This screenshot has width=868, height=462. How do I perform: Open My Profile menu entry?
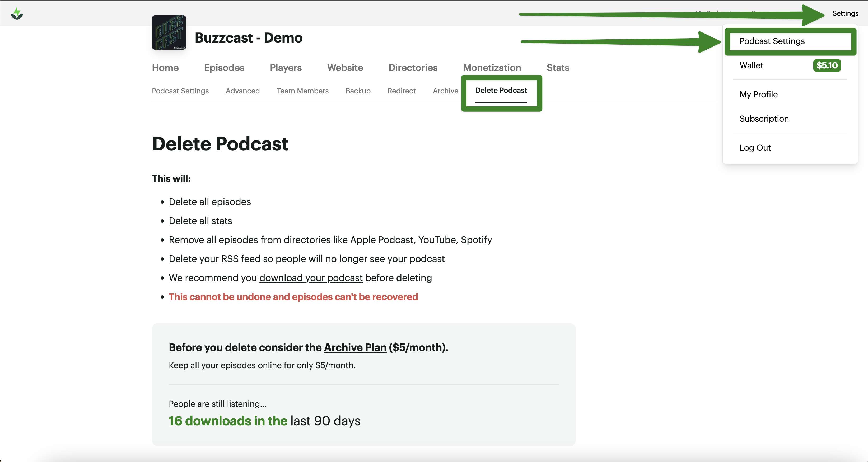[x=758, y=94]
